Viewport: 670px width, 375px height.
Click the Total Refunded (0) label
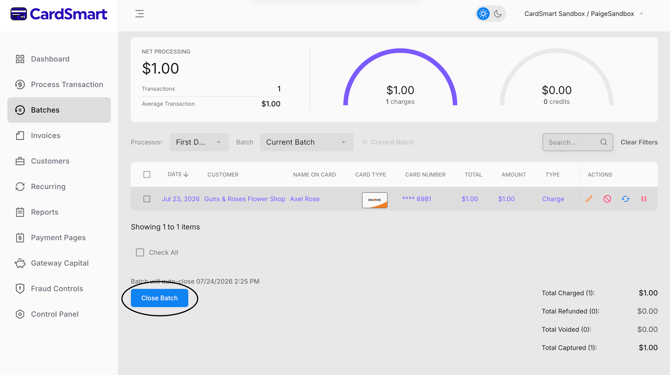pyautogui.click(x=570, y=311)
